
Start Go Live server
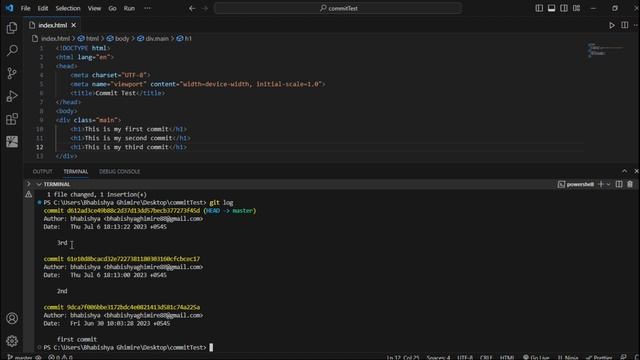click(x=536, y=357)
